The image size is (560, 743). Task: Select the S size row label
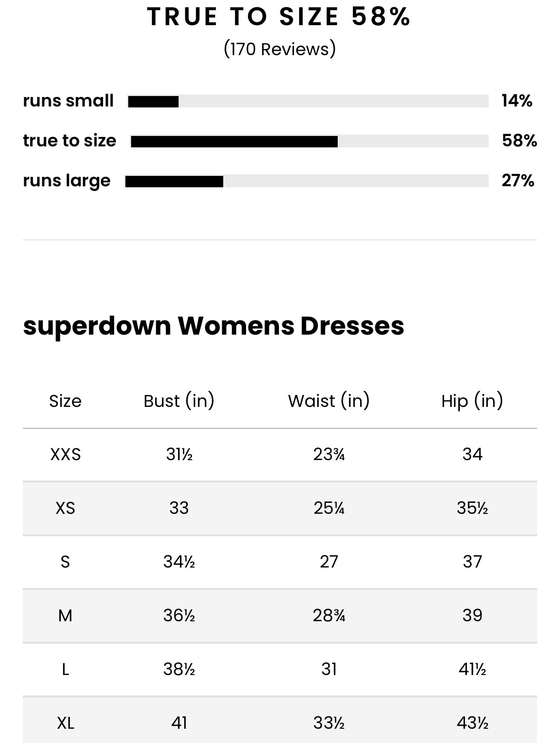[66, 562]
